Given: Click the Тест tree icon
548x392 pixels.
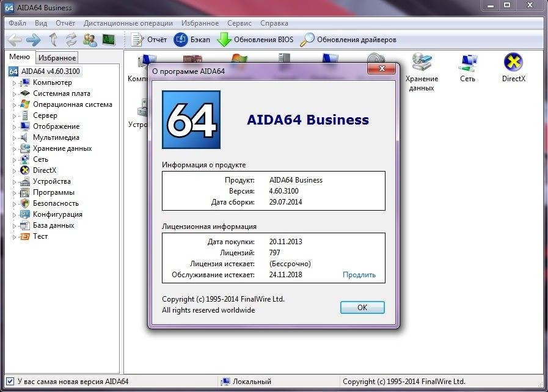Looking at the screenshot, I should [24, 236].
